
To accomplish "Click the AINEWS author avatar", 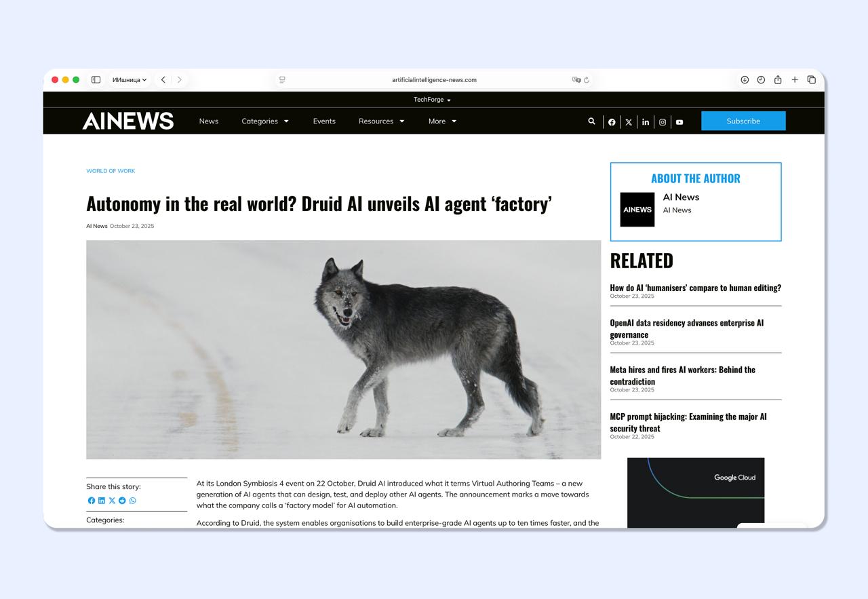I will (637, 210).
